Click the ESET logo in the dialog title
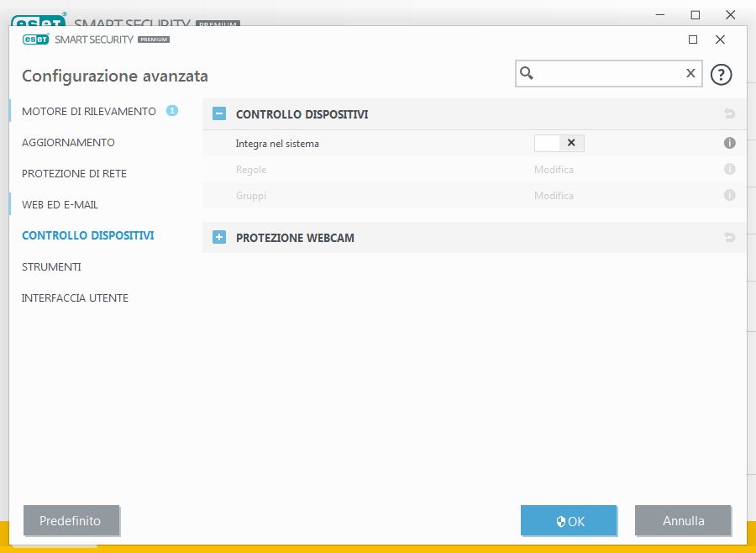 pos(35,39)
